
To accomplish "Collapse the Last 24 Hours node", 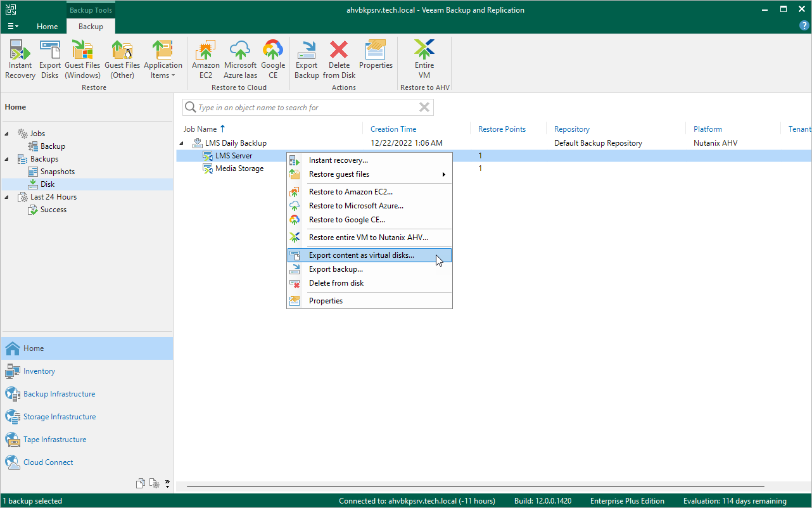I will [x=8, y=197].
